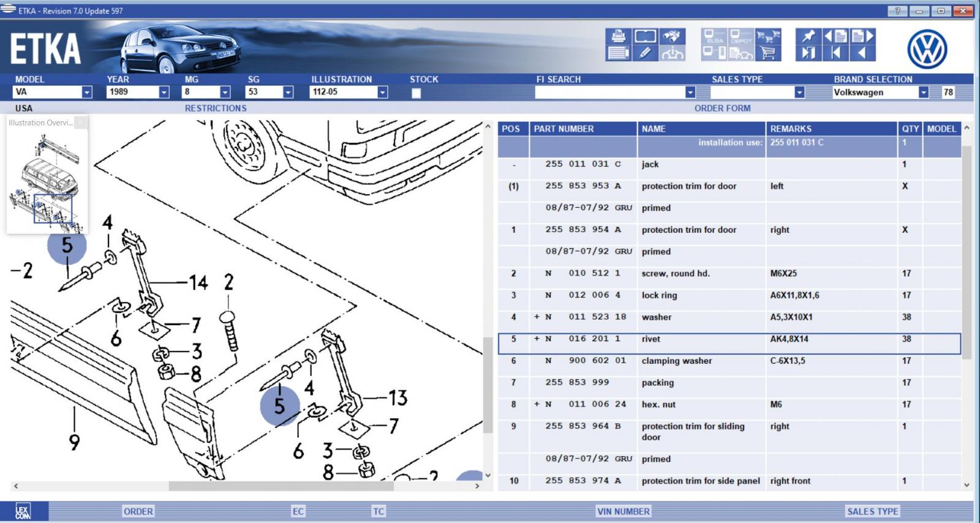Image resolution: width=980 pixels, height=523 pixels.
Task: Toggle the STOCK checkbox
Action: click(416, 93)
